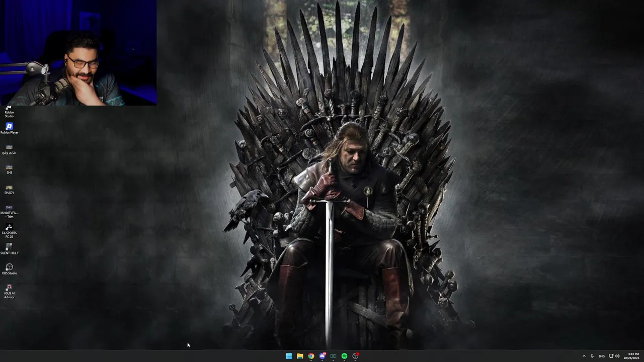Select the SH3 desktop file
This screenshot has height=362, width=644.
click(9, 169)
